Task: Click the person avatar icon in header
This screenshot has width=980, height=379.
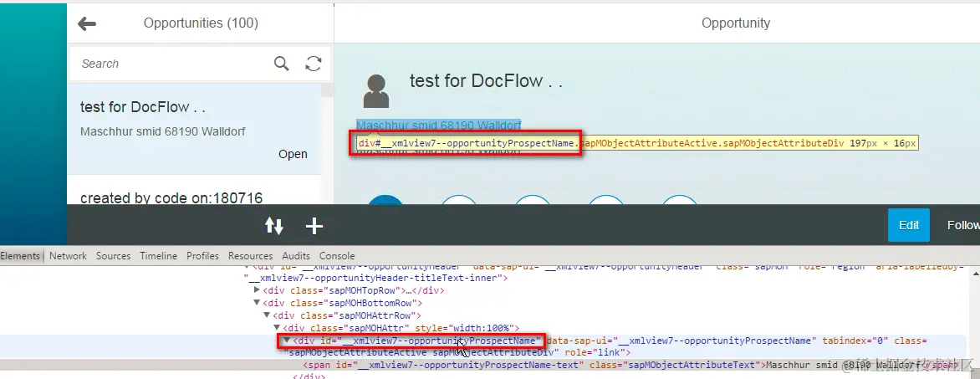Action: (376, 91)
